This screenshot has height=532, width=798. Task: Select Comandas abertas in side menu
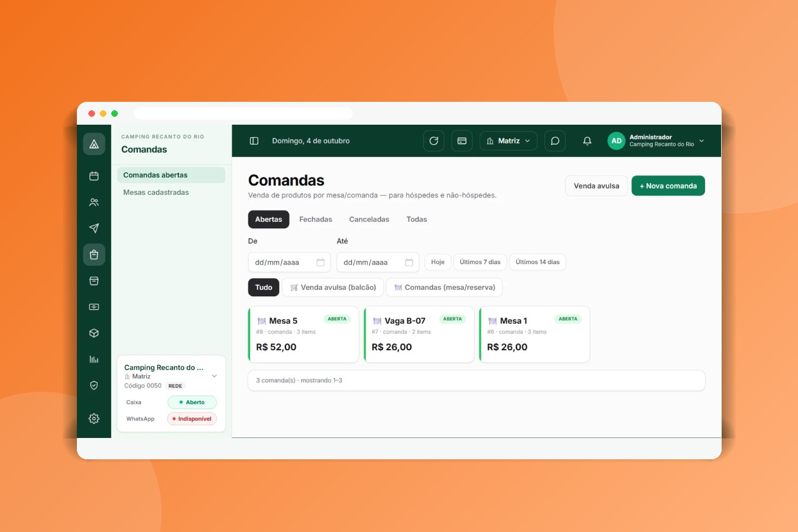(x=171, y=175)
